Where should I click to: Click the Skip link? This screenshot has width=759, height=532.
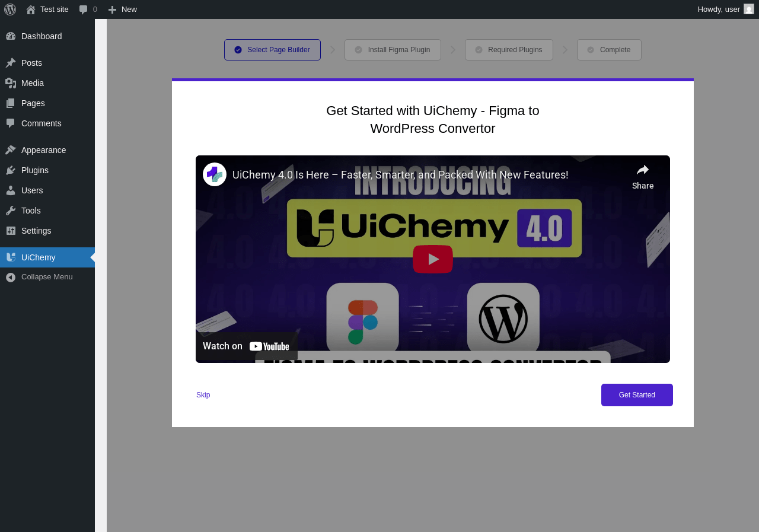pyautogui.click(x=203, y=395)
